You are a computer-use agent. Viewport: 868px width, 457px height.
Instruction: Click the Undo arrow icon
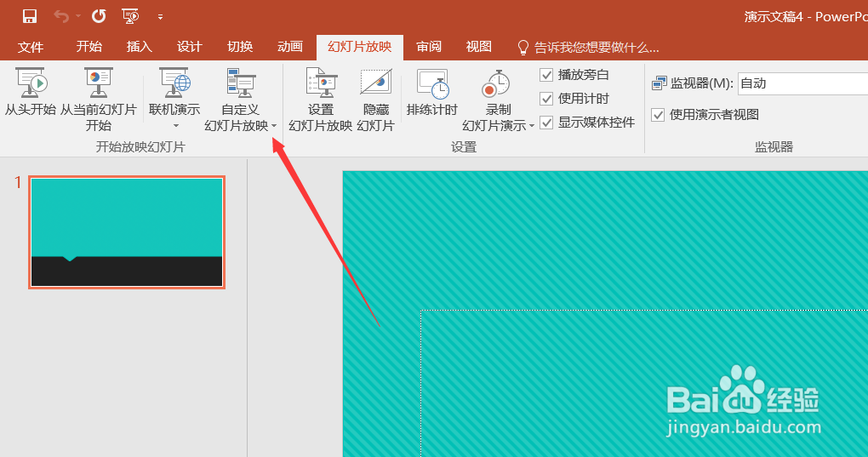click(x=61, y=17)
